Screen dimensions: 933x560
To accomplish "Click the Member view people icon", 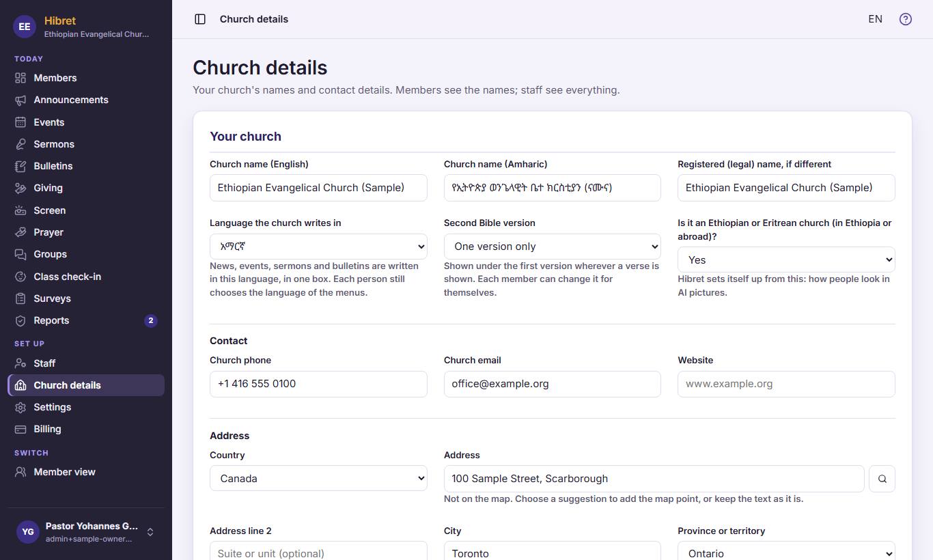I will [20, 472].
